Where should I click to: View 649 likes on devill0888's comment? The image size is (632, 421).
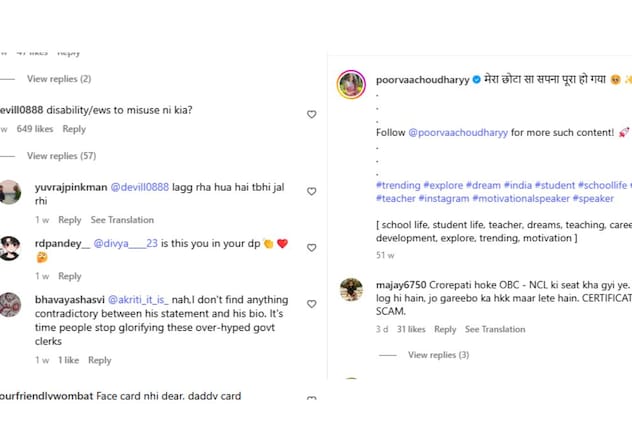(x=35, y=129)
